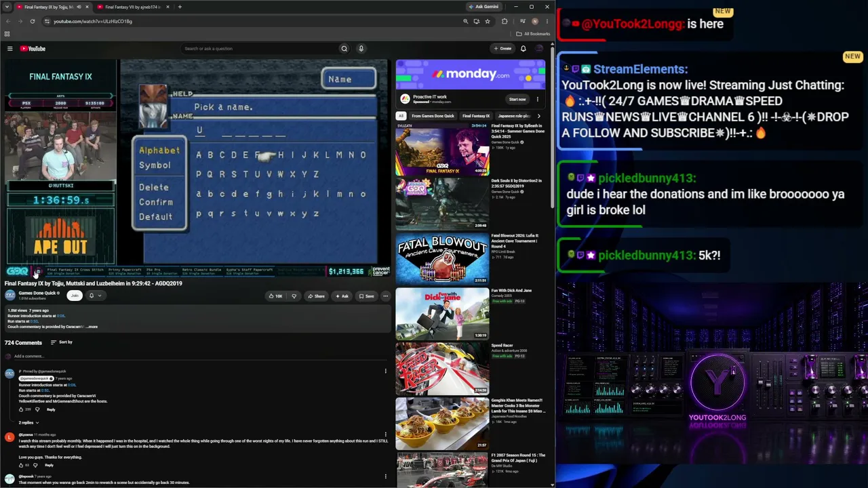Open the zoom magnifier in the address bar
The width and height of the screenshot is (868, 488).
pos(465,21)
